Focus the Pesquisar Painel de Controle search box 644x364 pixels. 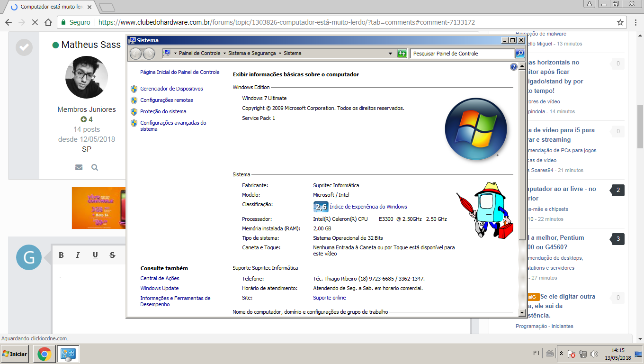tap(462, 54)
